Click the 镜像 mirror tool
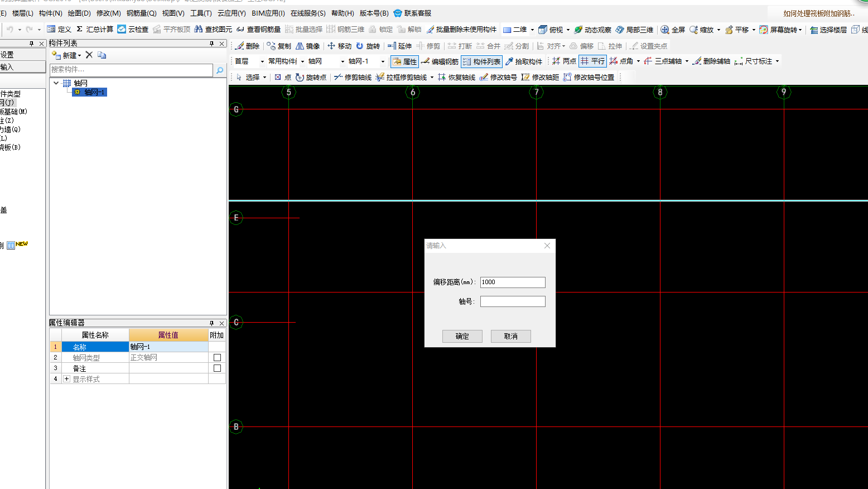 307,46
